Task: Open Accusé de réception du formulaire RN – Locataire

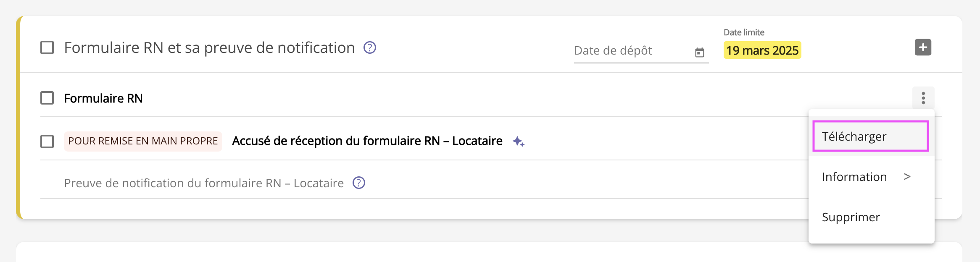Action: tap(367, 141)
